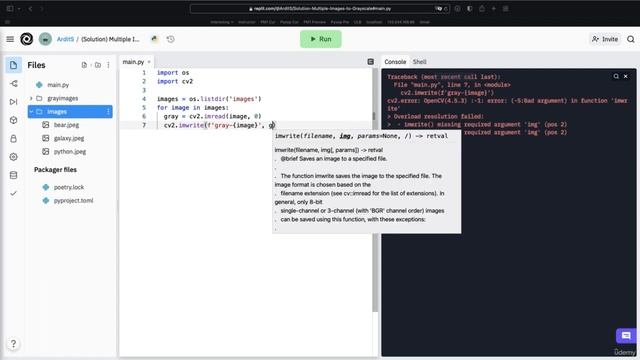Run the program

pyautogui.click(x=321, y=39)
